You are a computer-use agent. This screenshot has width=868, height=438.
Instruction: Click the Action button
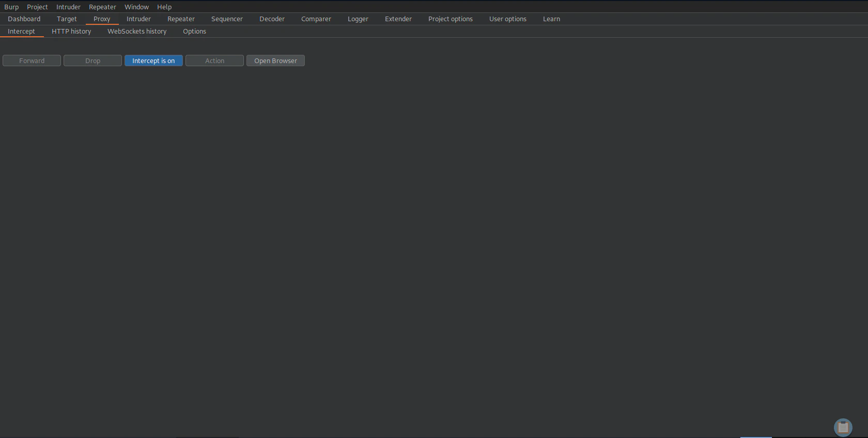click(x=214, y=61)
